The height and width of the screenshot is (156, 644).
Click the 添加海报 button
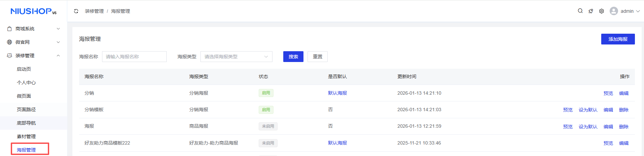click(x=618, y=39)
